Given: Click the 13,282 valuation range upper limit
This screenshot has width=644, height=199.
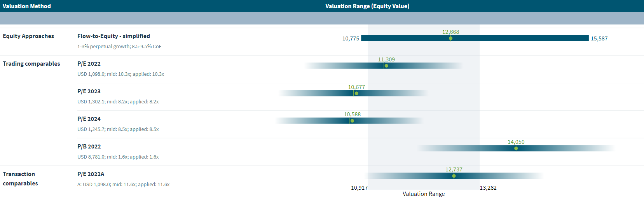Looking at the screenshot, I should 488,188.
